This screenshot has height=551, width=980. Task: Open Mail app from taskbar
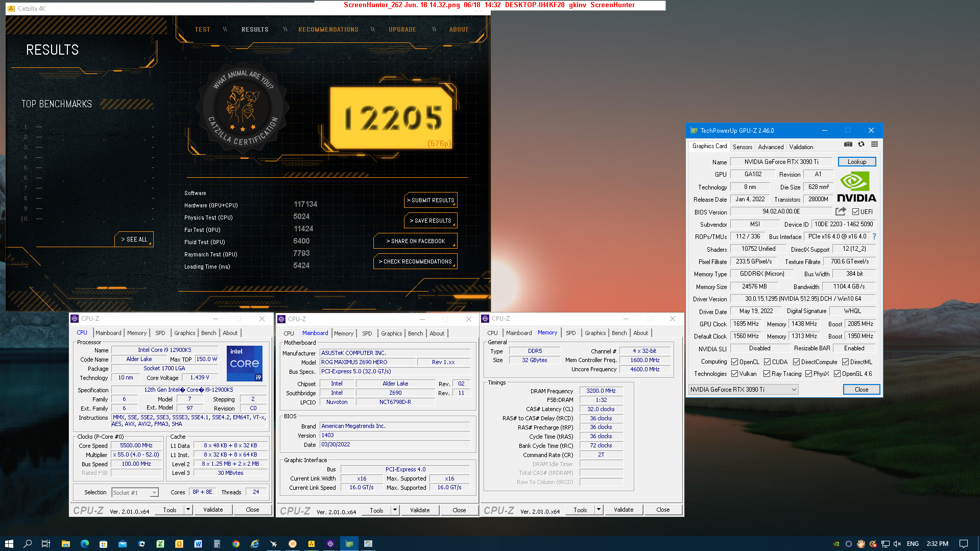click(123, 543)
